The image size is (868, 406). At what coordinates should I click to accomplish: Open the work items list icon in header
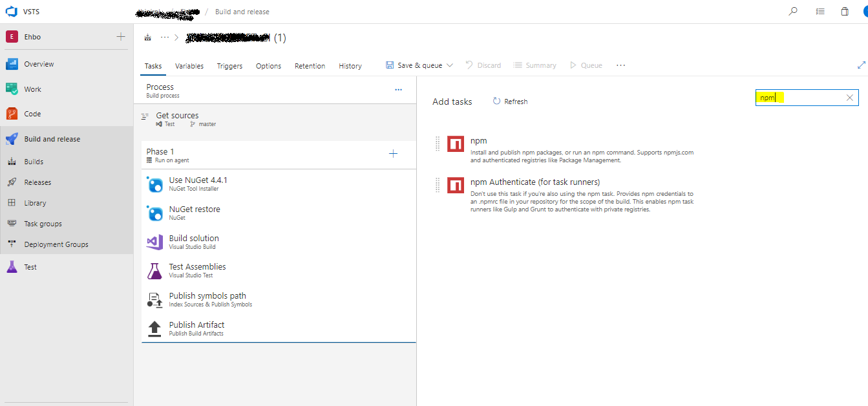[x=820, y=12]
